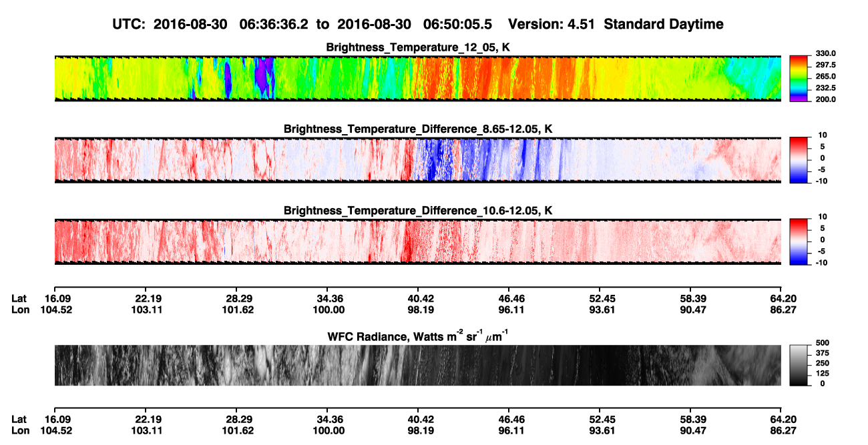Viewport: 868px width, 445px height.
Task: Click the end time 06:50:05.5 in the header
Action: point(458,24)
